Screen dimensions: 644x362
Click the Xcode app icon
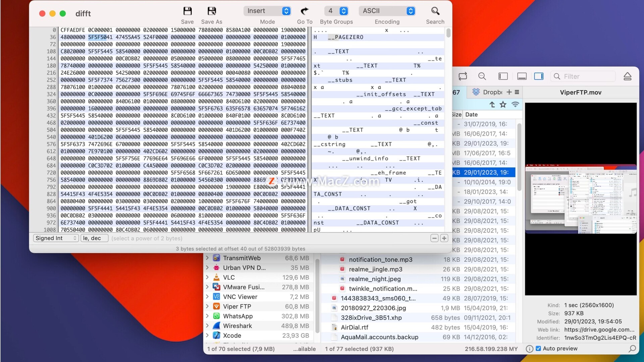pyautogui.click(x=216, y=336)
